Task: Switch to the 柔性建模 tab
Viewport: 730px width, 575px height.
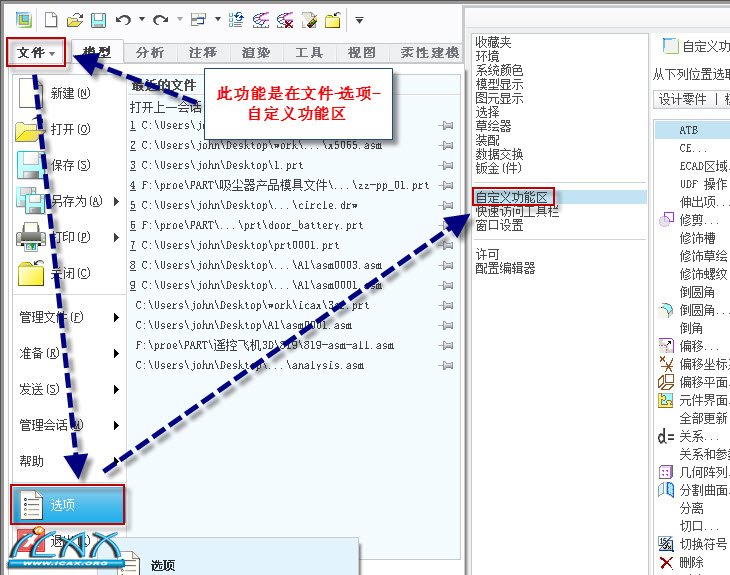Action: (429, 53)
